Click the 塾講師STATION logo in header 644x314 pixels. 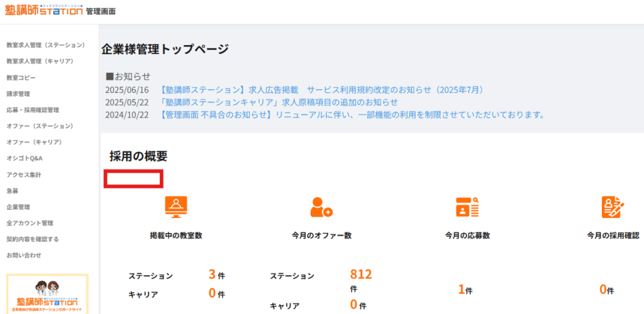[x=44, y=10]
